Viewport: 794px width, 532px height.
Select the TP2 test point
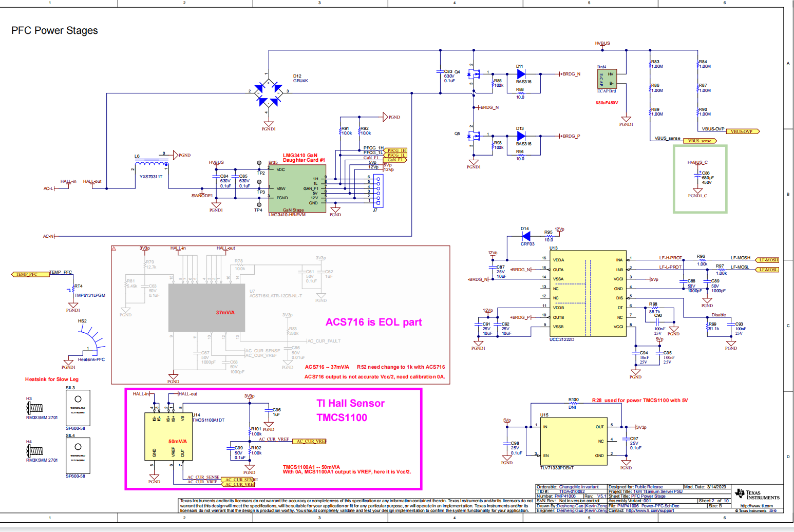tap(259, 163)
